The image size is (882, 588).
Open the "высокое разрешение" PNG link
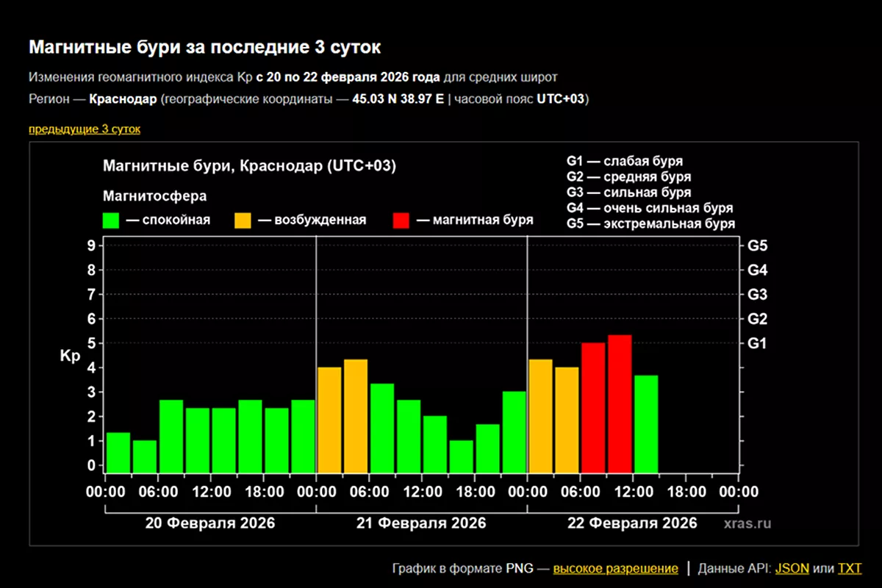tap(615, 568)
